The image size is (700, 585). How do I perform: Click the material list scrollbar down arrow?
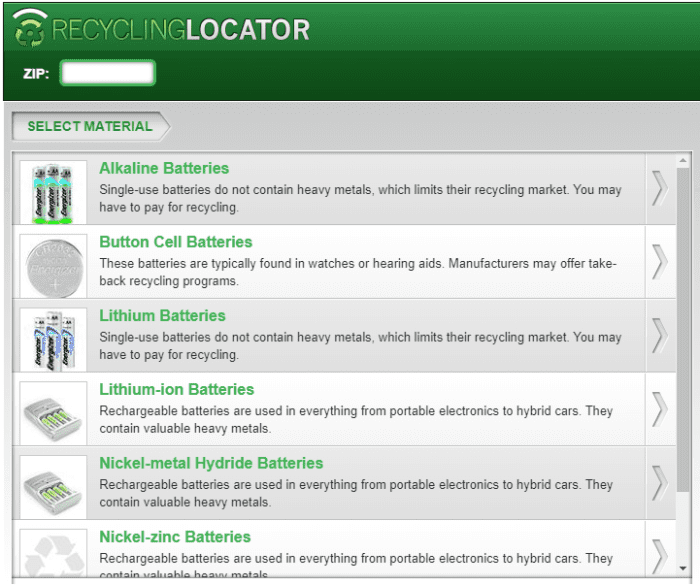click(683, 568)
